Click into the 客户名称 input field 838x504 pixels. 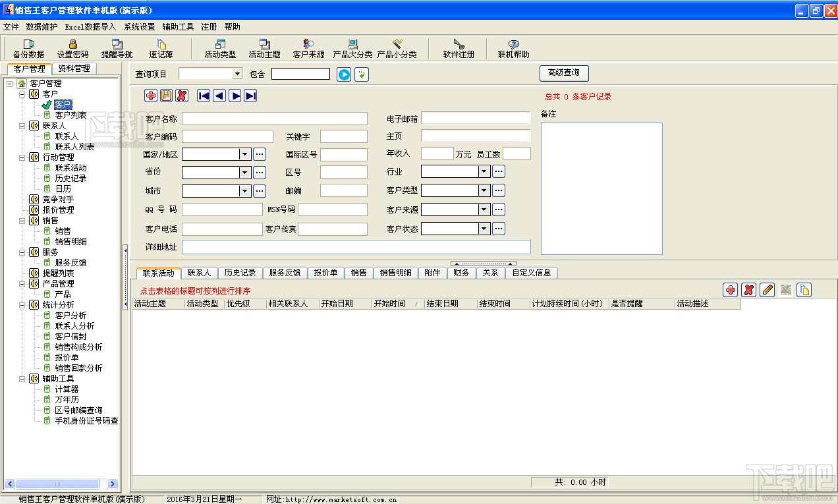point(275,119)
